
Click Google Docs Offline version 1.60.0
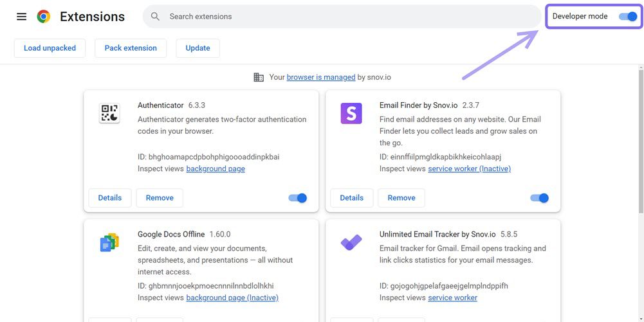coord(220,234)
